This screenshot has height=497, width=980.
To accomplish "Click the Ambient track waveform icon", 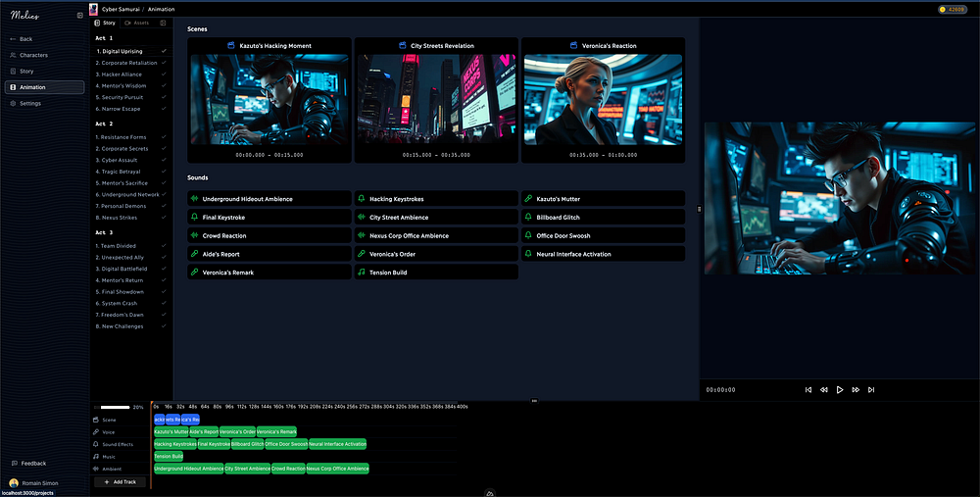I will [x=96, y=469].
